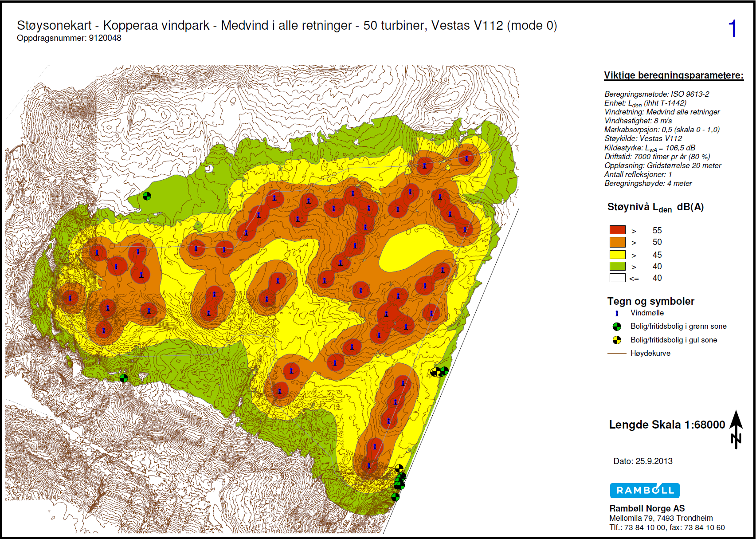Screen dimensions: 756x539
Task: Pick the orange swatch for above 50 dB
Action: (617, 242)
